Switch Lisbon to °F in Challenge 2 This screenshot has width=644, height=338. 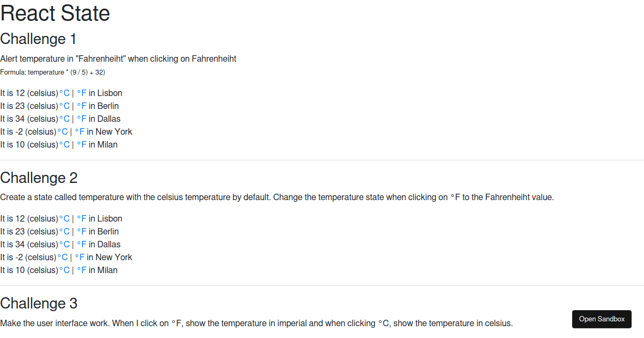82,218
